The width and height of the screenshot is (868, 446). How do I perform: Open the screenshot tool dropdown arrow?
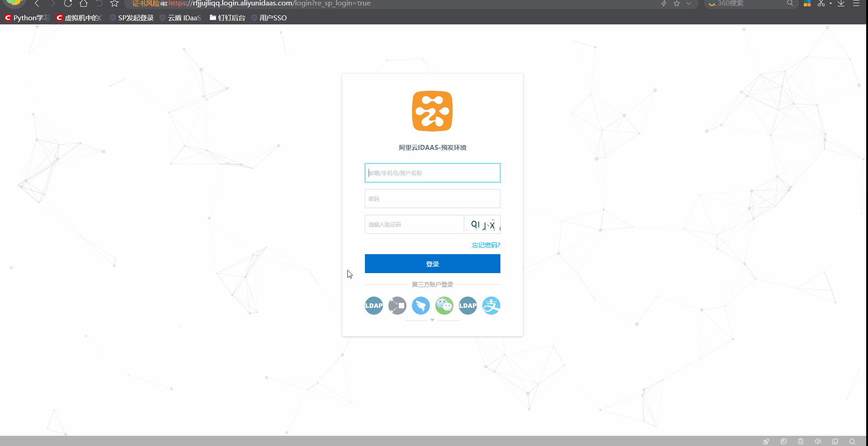(831, 4)
